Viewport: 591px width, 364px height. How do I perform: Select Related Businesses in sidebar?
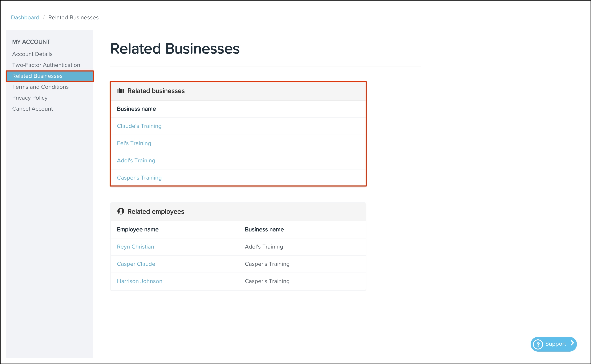coord(37,76)
